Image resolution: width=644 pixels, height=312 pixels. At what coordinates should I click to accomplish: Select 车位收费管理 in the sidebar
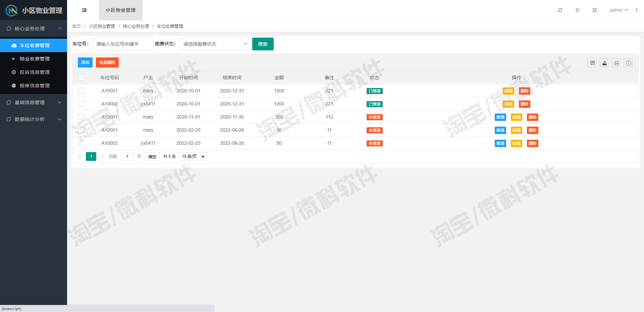34,45
